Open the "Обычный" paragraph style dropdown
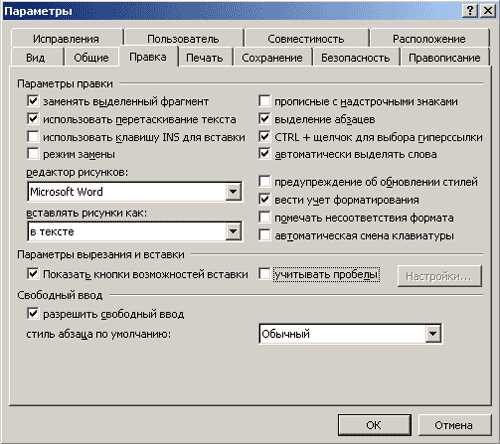This screenshot has height=444, width=500. point(432,334)
